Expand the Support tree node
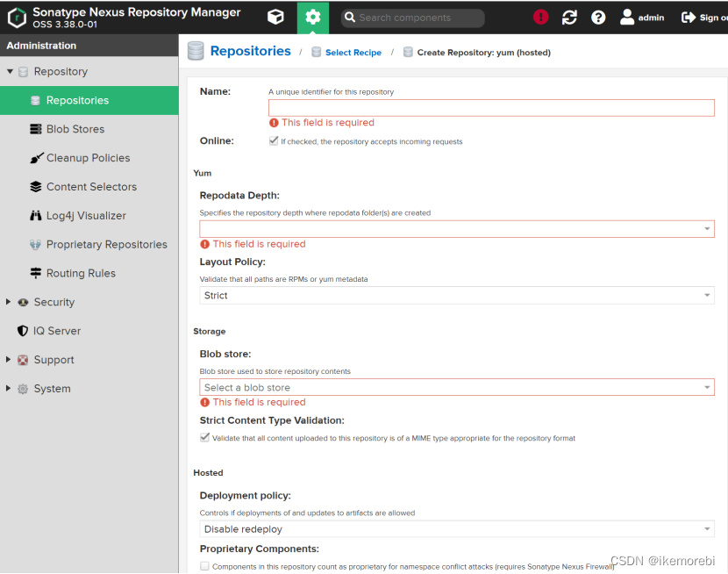 tap(9, 360)
